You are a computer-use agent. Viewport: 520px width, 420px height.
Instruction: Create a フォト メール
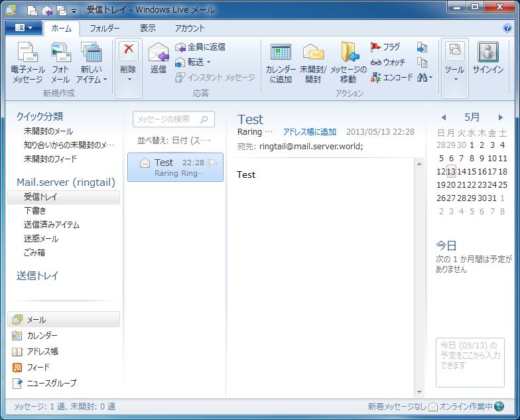[60, 63]
